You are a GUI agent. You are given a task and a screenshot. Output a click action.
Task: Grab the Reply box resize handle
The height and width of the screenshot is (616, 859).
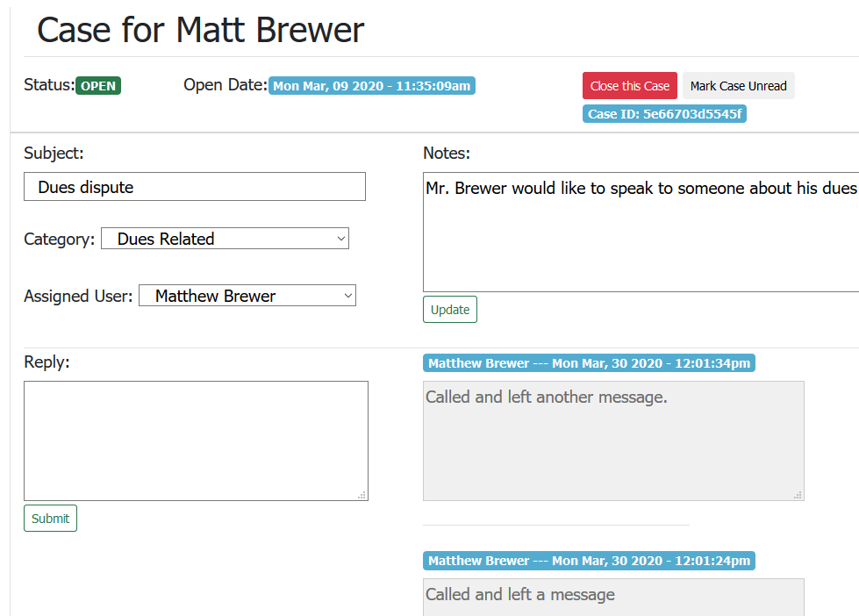click(x=361, y=495)
